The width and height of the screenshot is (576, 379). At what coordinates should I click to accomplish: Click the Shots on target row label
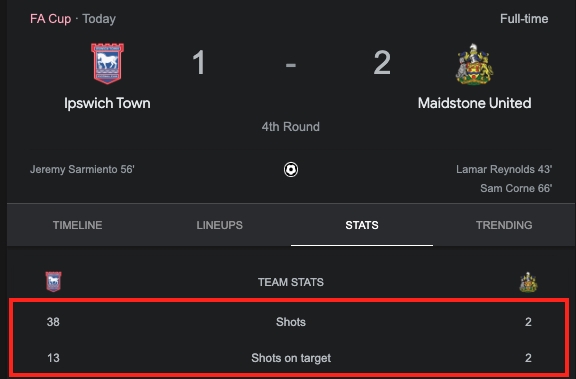pos(291,358)
